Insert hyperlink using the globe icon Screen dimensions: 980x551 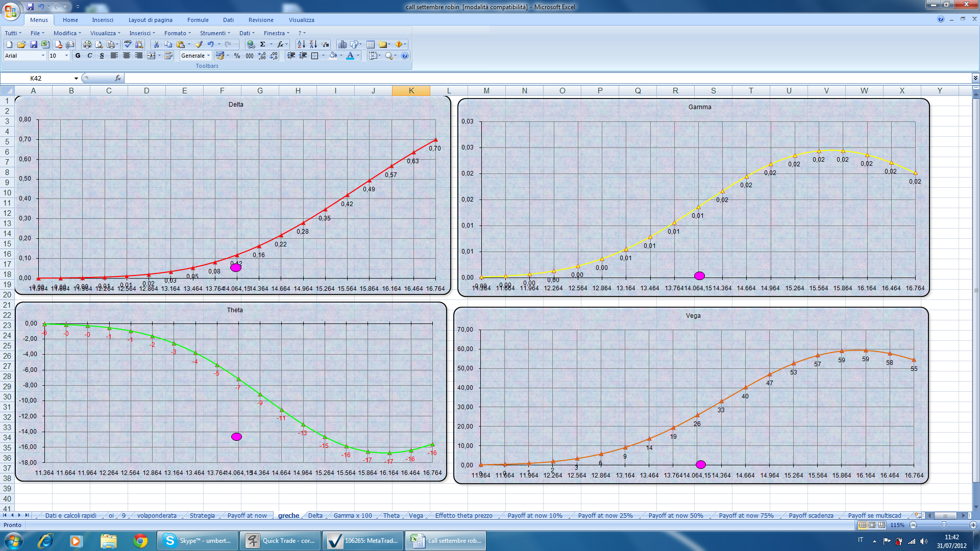[250, 44]
